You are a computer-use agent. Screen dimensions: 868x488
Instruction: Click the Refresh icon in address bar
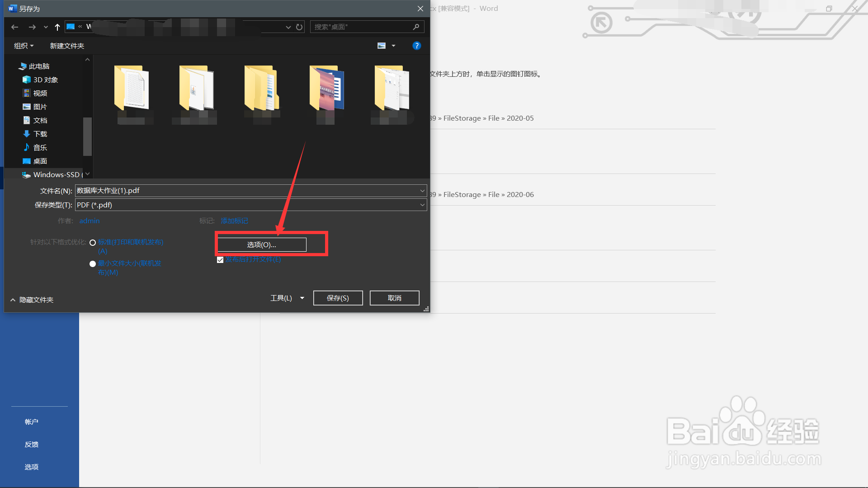point(299,27)
